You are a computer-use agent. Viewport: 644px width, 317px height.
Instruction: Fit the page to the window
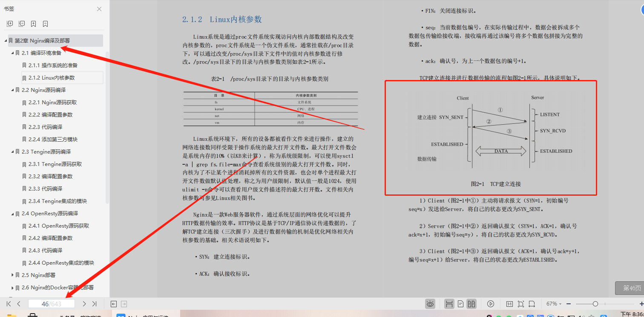(x=521, y=304)
